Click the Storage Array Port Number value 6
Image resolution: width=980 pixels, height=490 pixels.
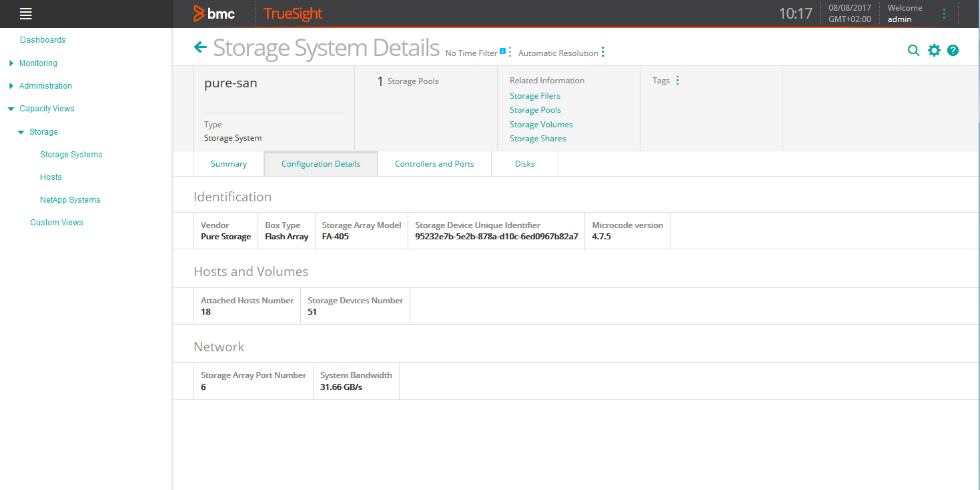pyautogui.click(x=203, y=387)
